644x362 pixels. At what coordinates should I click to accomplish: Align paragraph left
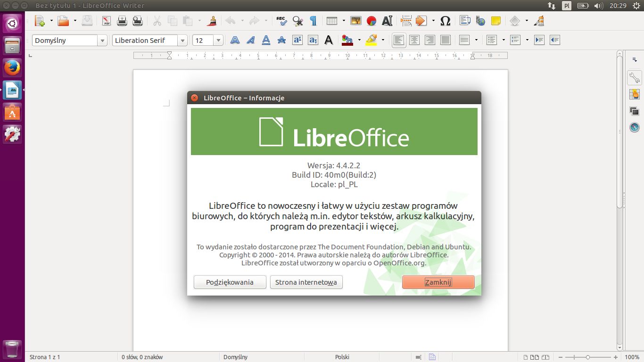click(x=399, y=40)
